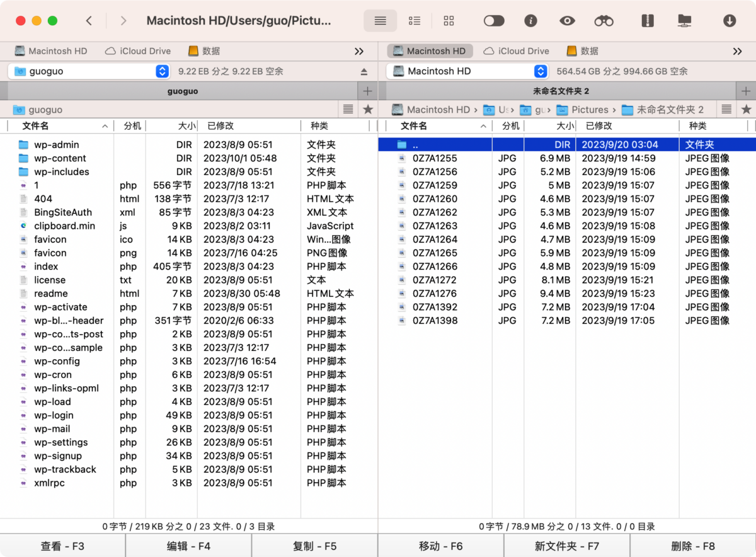Image resolution: width=756 pixels, height=557 pixels.
Task: Open the network connection monitor icon
Action: tap(684, 21)
